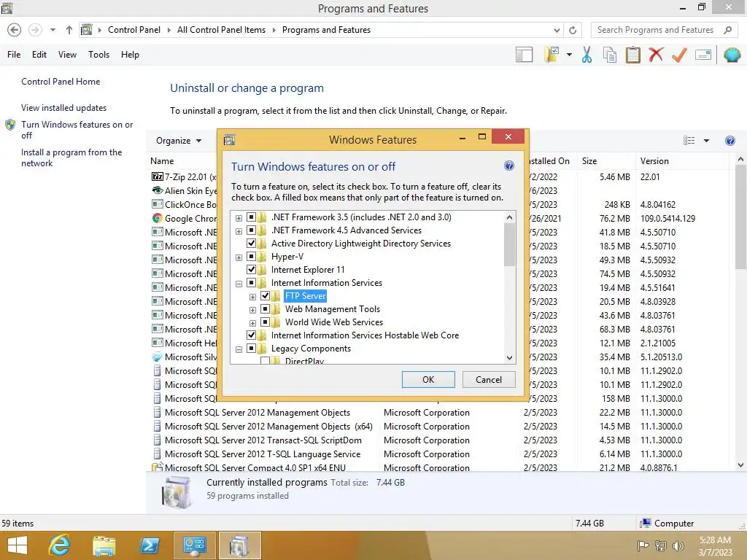Toggle the .NET Framework 4.5 Advanced Services checkbox
This screenshot has height=560, width=747.
[251, 230]
